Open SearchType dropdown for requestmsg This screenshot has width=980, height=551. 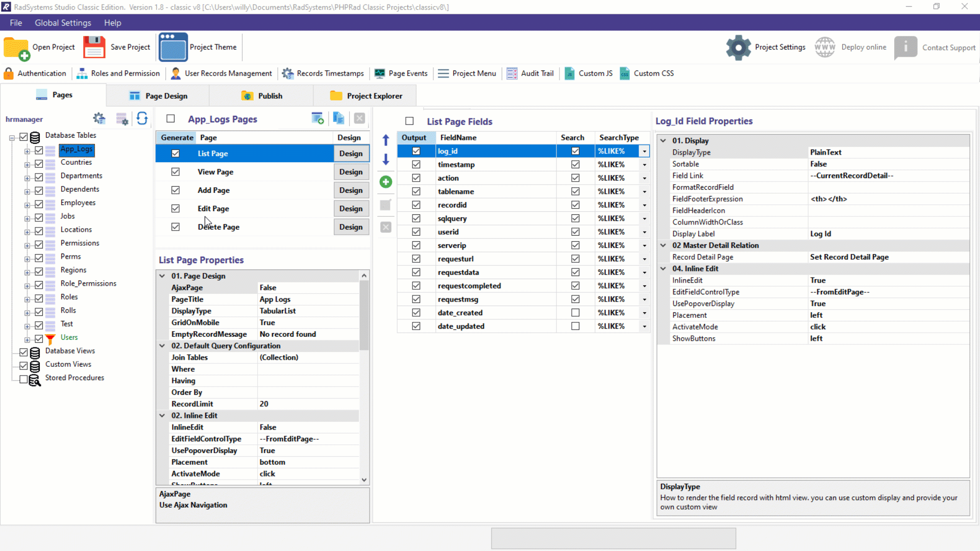tap(644, 299)
